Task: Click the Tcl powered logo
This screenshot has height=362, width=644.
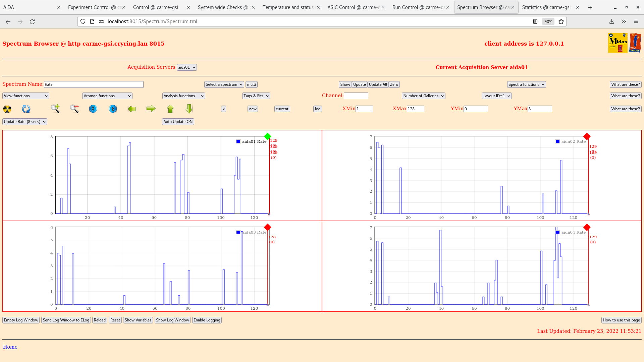Action: 635,43
